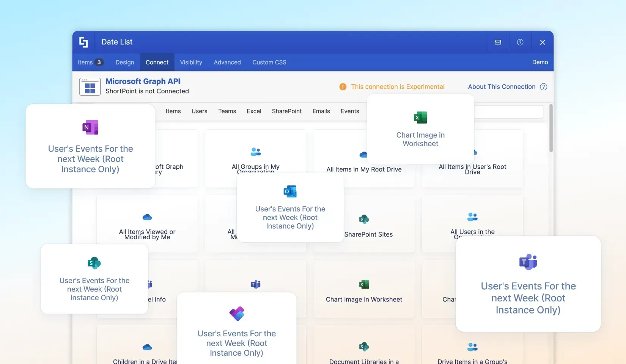The width and height of the screenshot is (626, 364).
Task: Click SharePoint icon for Document Libraries
Action: pyautogui.click(x=364, y=347)
